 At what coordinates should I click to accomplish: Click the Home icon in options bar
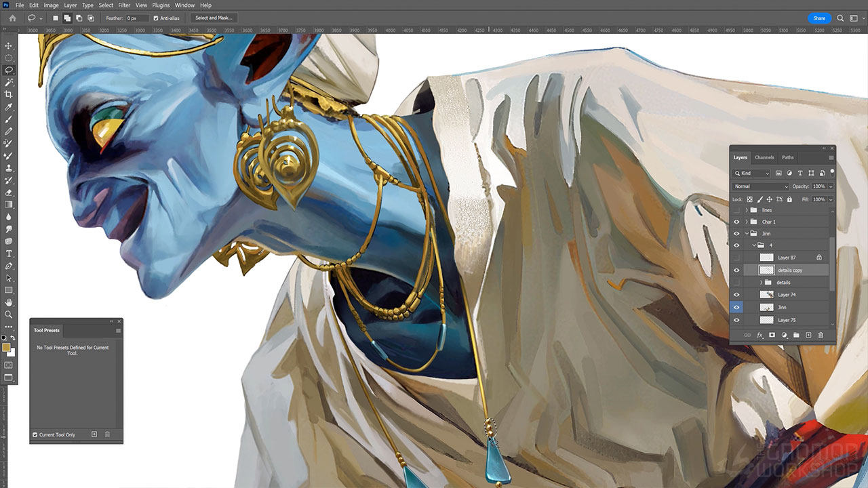pyautogui.click(x=12, y=18)
